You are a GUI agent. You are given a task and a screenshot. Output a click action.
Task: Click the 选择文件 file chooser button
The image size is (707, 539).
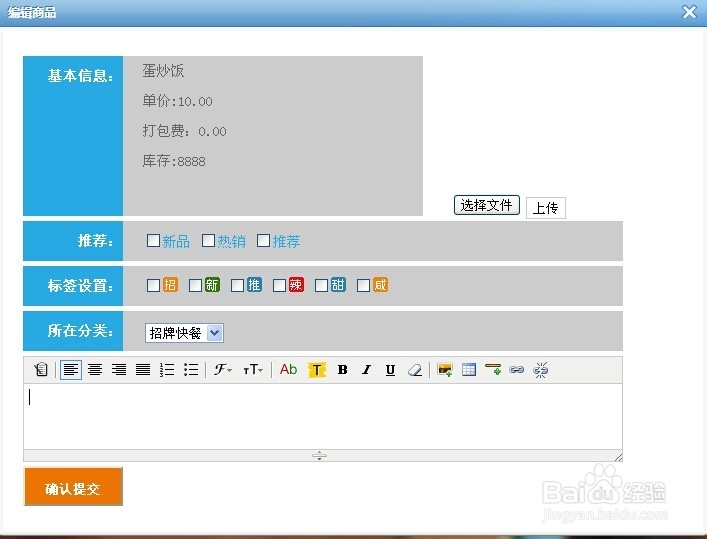(487, 205)
